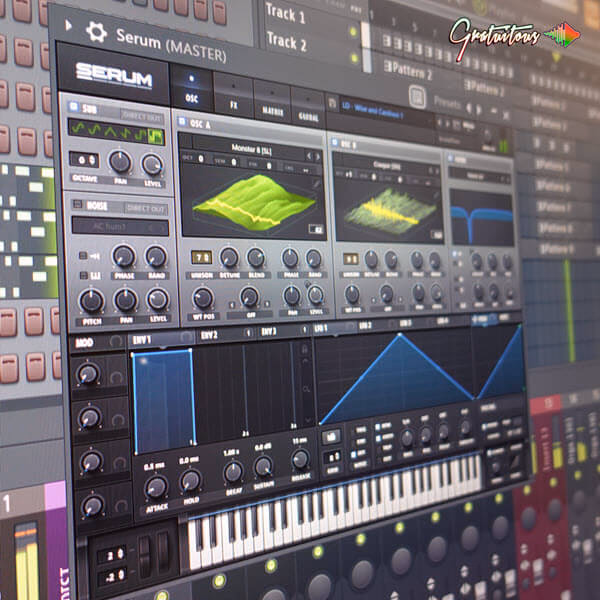Click the OSC A WT POS knob

click(202, 298)
